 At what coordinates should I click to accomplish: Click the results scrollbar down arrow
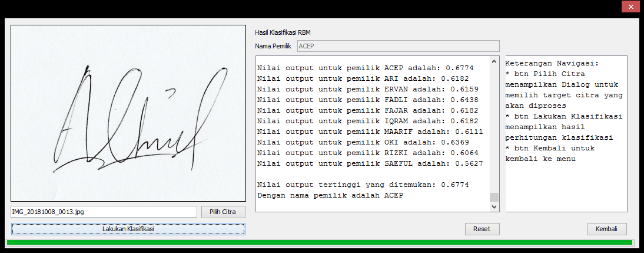click(x=494, y=207)
